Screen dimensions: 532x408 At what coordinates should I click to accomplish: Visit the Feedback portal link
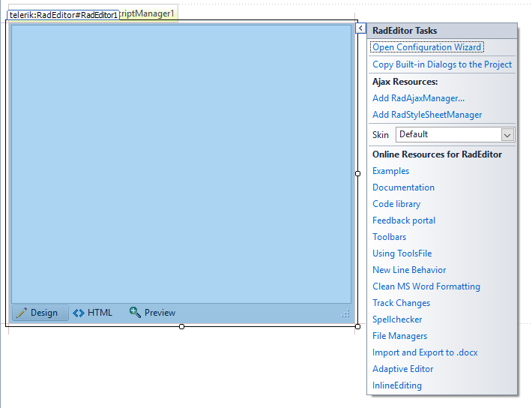pyautogui.click(x=404, y=220)
